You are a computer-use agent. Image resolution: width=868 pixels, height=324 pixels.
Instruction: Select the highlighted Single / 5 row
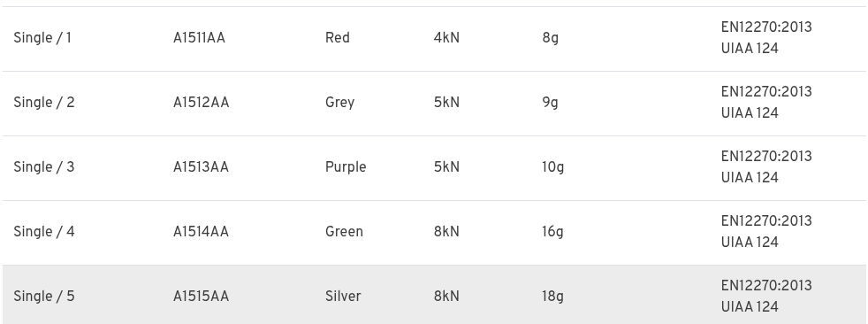[x=434, y=295]
